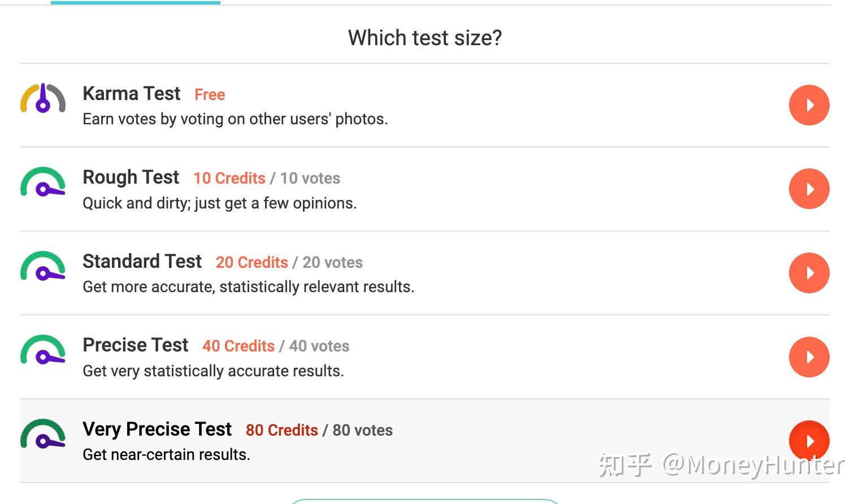Click the Rough Test gauge icon
Image resolution: width=867 pixels, height=504 pixels.
[x=43, y=183]
